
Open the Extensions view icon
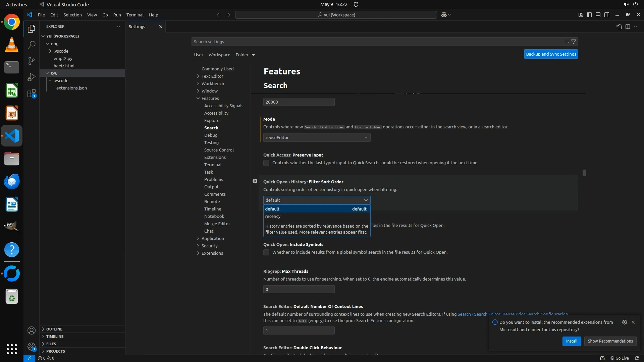point(31,94)
